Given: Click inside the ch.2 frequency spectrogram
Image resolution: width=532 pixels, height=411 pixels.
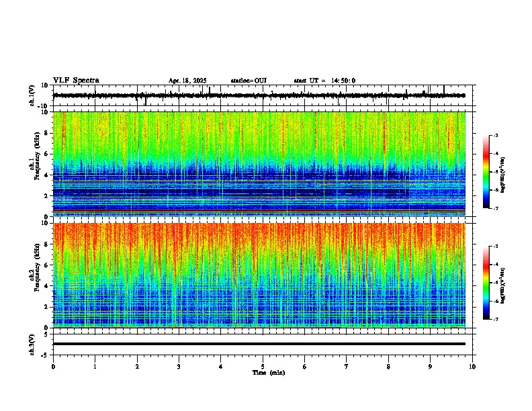Looking at the screenshot, I should tap(259, 275).
